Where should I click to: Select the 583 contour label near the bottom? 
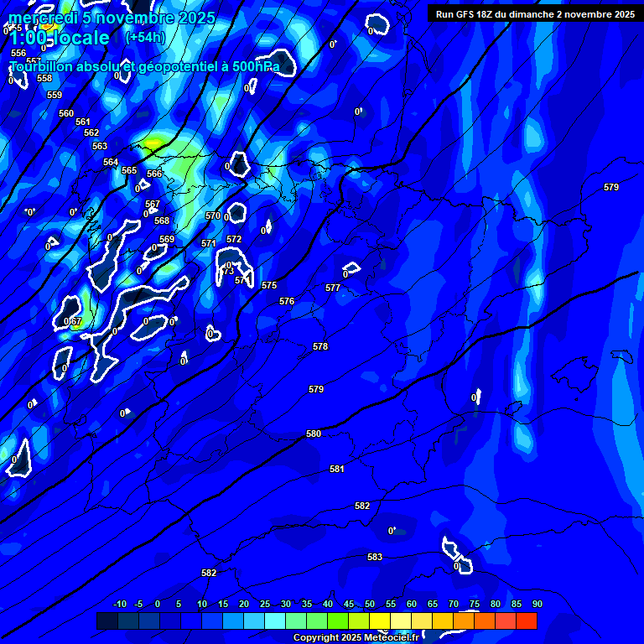pos(375,557)
